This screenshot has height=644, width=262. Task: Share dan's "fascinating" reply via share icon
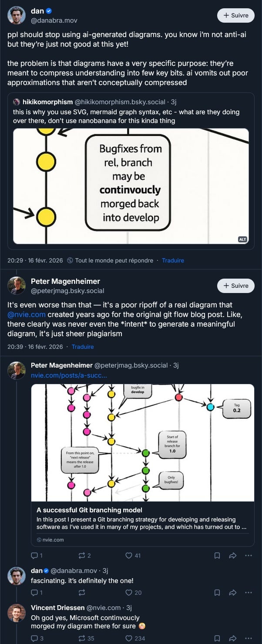tap(232, 593)
